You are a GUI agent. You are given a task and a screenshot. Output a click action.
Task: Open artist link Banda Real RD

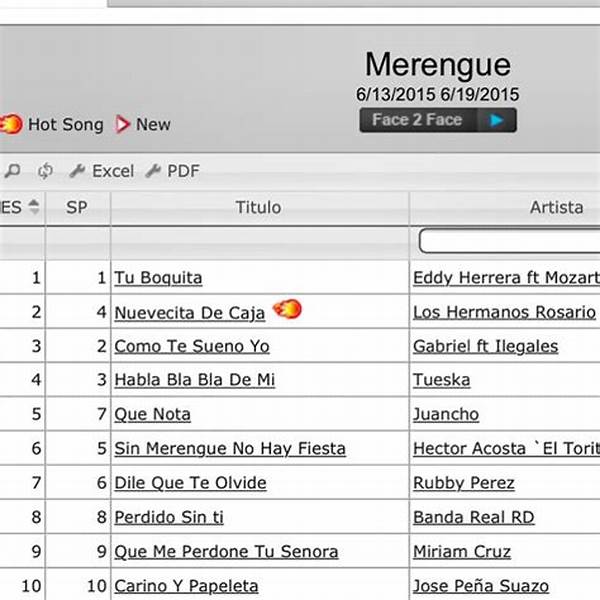point(473,517)
